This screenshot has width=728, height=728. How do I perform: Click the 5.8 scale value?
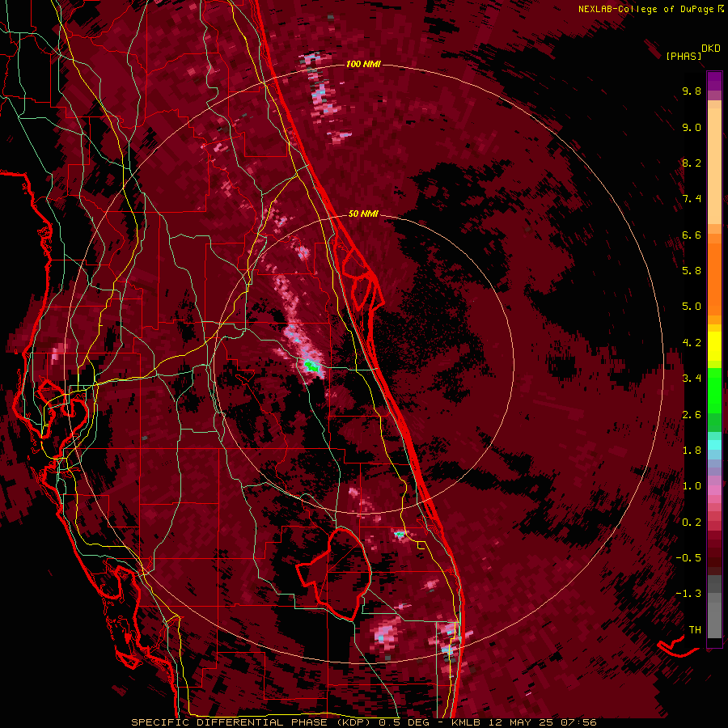692,271
